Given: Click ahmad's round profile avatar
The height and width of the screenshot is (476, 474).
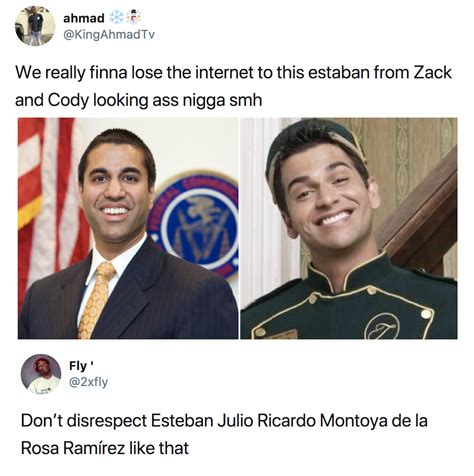Looking at the screenshot, I should (x=35, y=26).
